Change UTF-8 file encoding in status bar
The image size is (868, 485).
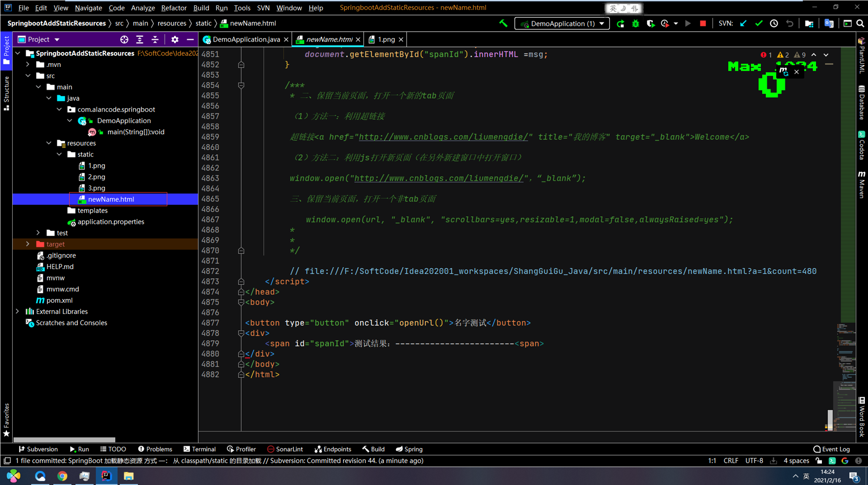[x=754, y=461]
